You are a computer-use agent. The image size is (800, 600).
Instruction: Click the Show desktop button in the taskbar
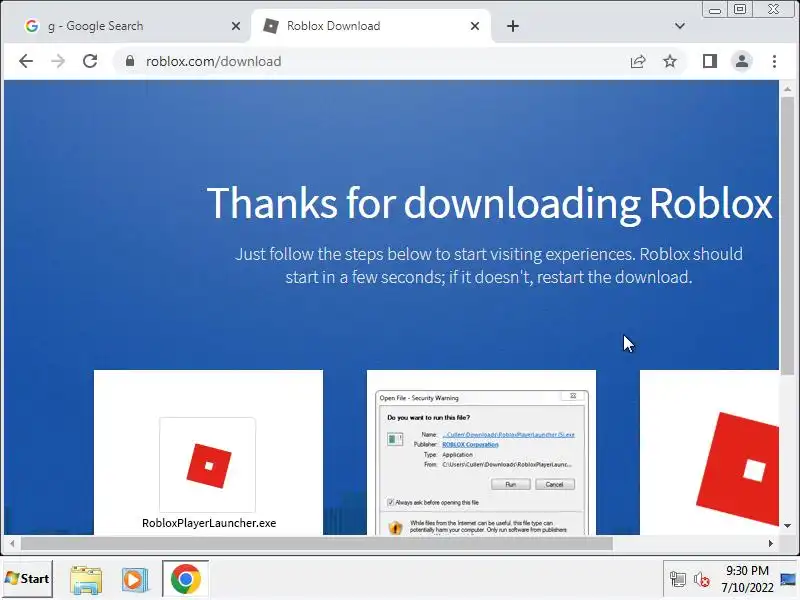click(788, 580)
